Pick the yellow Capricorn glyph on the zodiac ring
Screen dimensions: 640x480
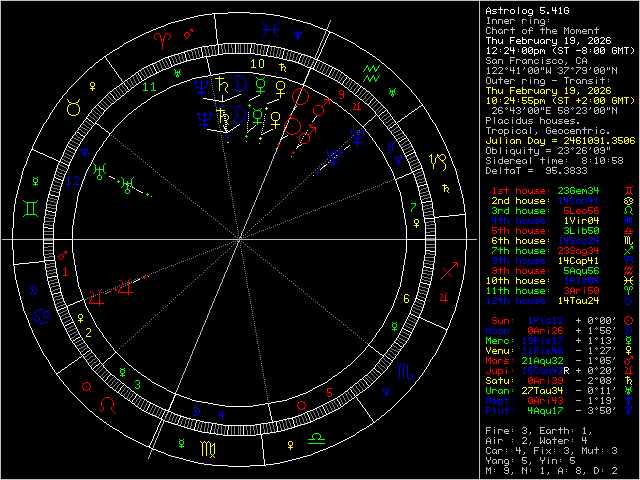[438, 160]
